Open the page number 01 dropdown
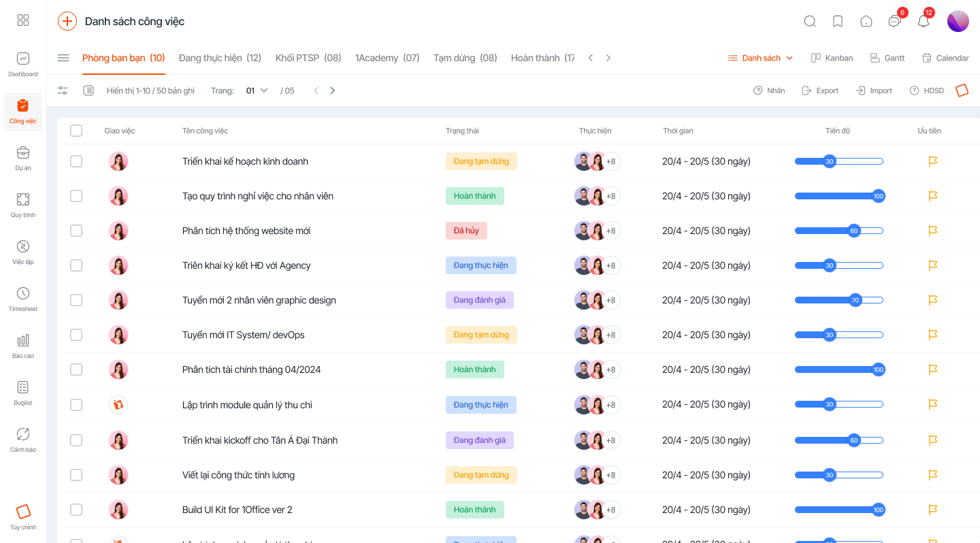 pos(257,90)
